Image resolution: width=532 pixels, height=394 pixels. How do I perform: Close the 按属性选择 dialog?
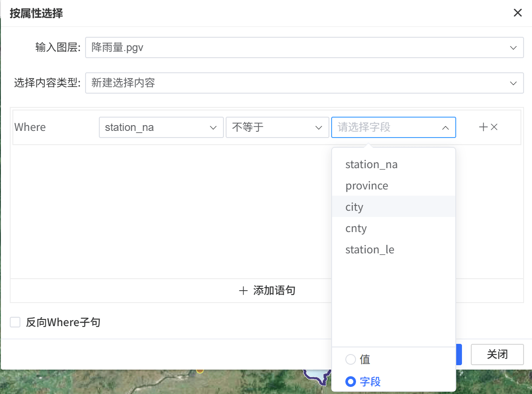click(x=517, y=12)
